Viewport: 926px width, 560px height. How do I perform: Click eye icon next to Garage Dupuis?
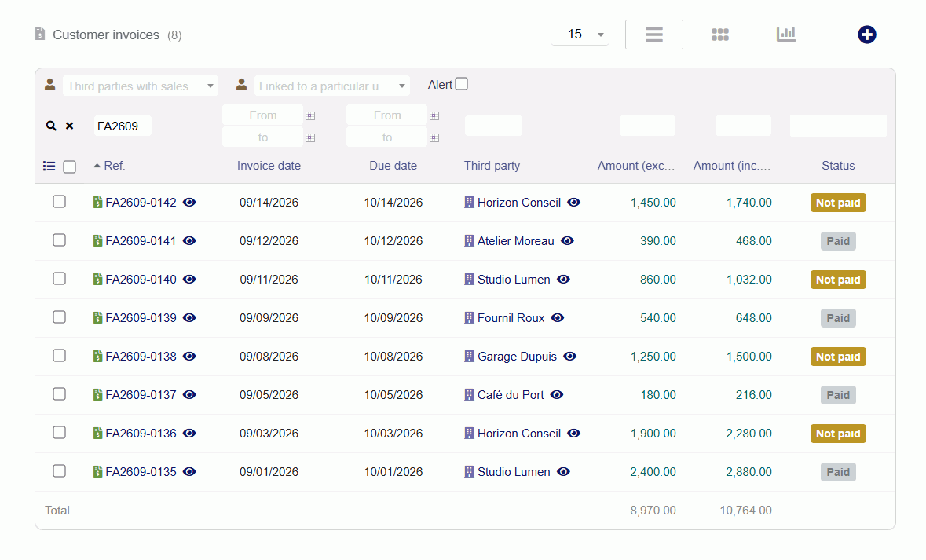point(570,356)
